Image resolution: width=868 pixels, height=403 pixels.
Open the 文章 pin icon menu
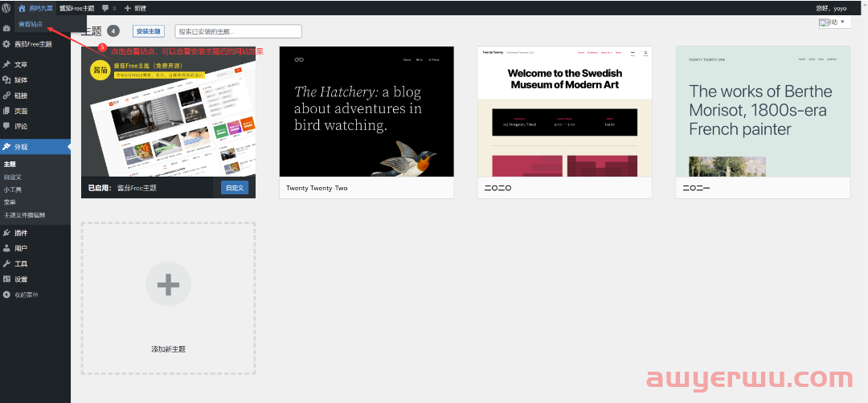6,65
